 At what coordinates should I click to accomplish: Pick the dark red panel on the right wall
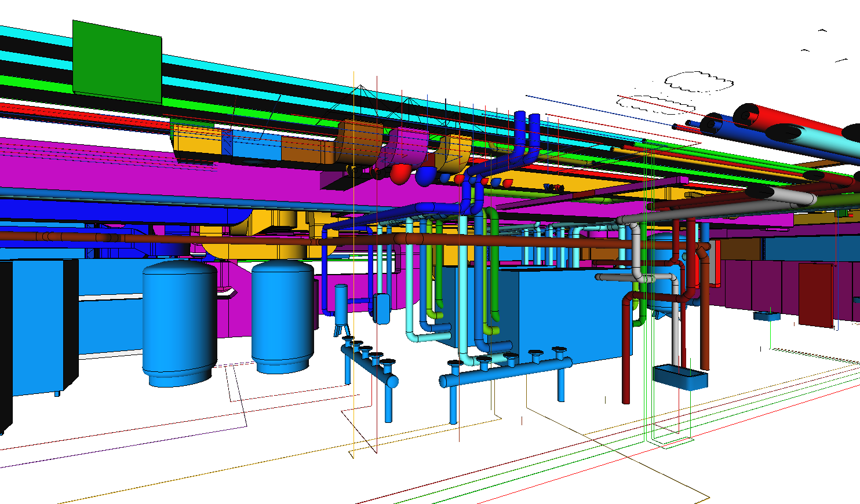click(815, 294)
